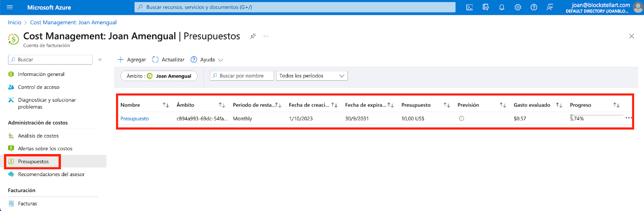Click the Previsión info icon in row

pyautogui.click(x=462, y=119)
